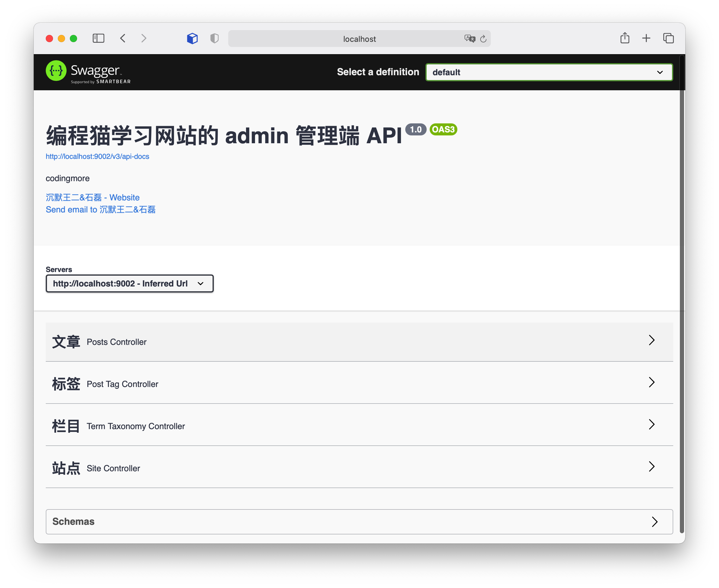The image size is (719, 588).
Task: Toggle the Safari sidebar icon
Action: tap(98, 38)
